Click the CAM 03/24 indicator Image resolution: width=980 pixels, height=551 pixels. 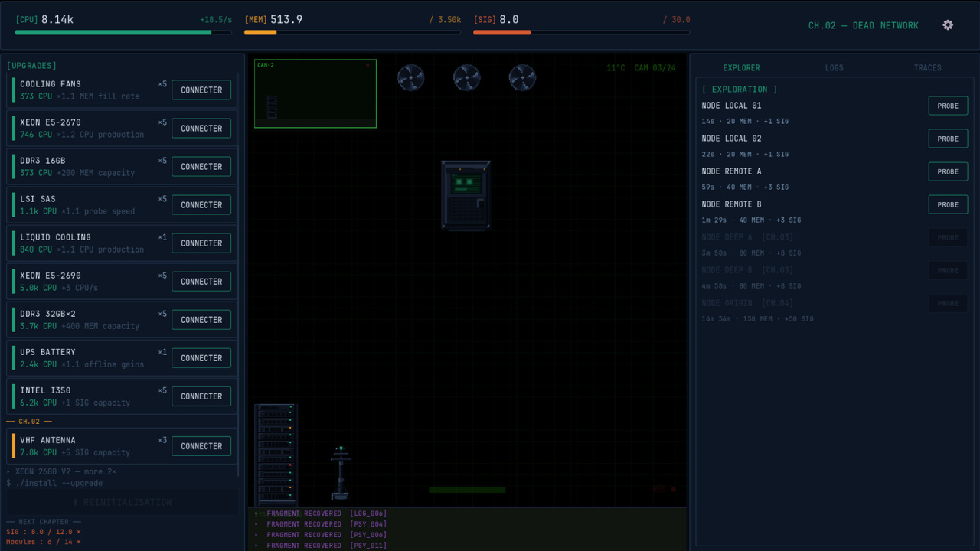pyautogui.click(x=655, y=68)
